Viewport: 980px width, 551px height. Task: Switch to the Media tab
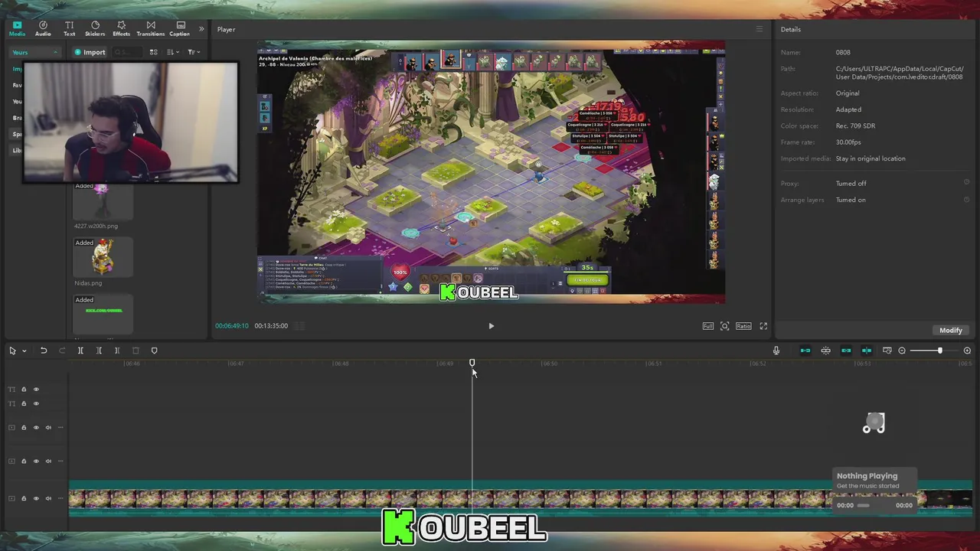pos(17,29)
